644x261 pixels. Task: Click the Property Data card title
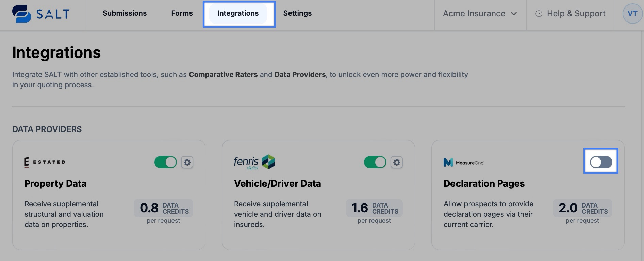55,184
